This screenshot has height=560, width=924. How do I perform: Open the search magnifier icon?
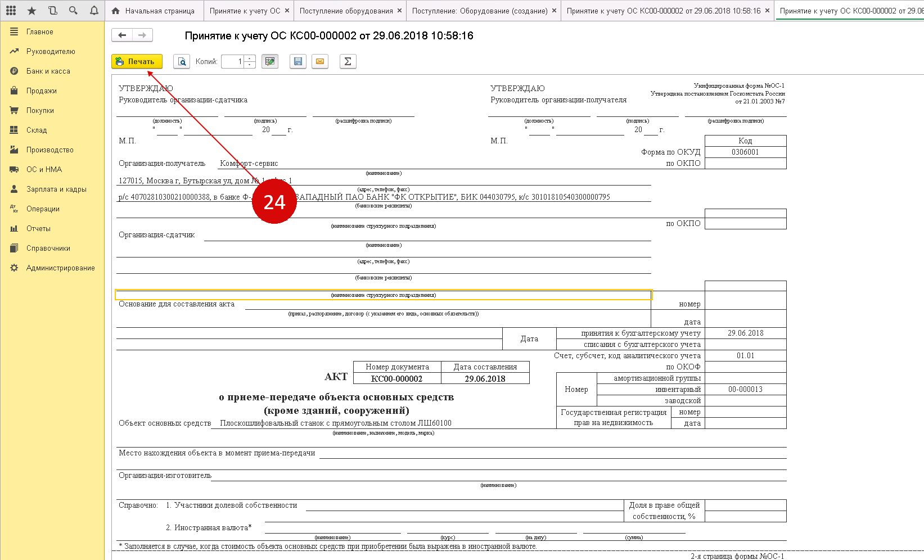tap(73, 10)
